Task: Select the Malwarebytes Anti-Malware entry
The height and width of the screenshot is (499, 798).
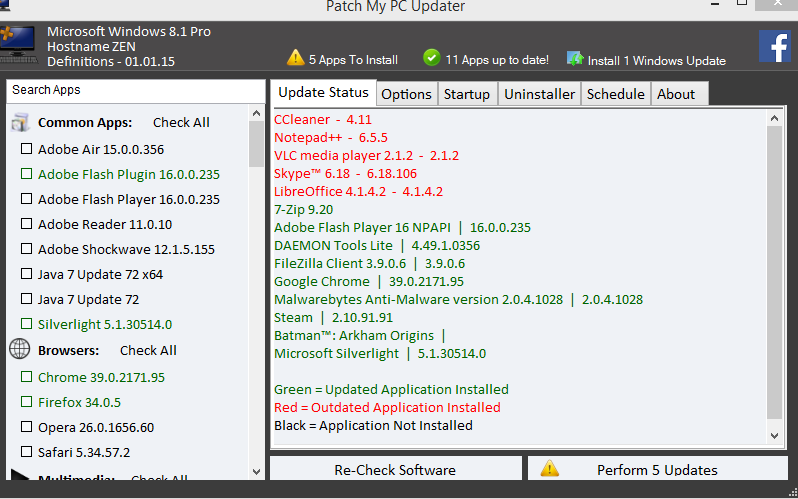Action: click(459, 300)
